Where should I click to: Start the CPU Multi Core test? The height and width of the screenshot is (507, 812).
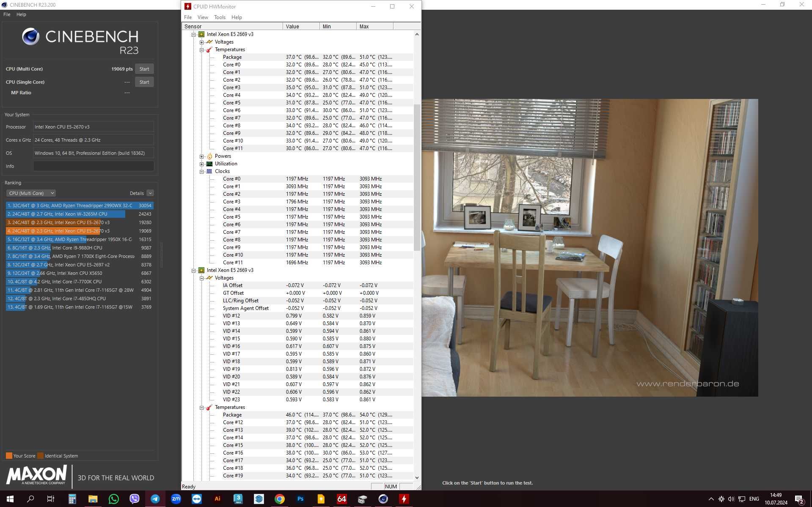tap(144, 69)
